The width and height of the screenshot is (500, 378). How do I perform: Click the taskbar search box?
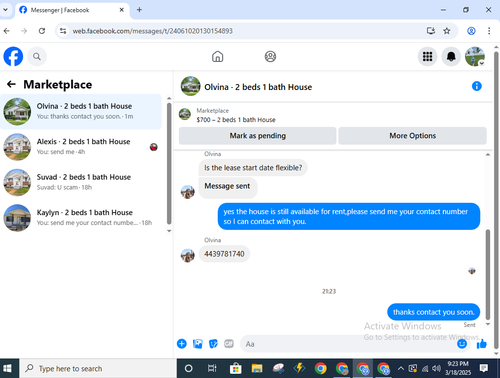coord(98,368)
